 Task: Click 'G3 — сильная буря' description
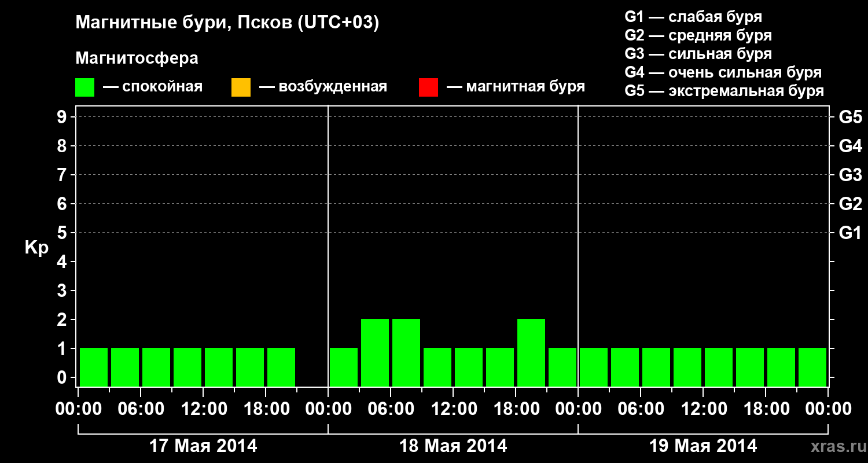coord(698,54)
